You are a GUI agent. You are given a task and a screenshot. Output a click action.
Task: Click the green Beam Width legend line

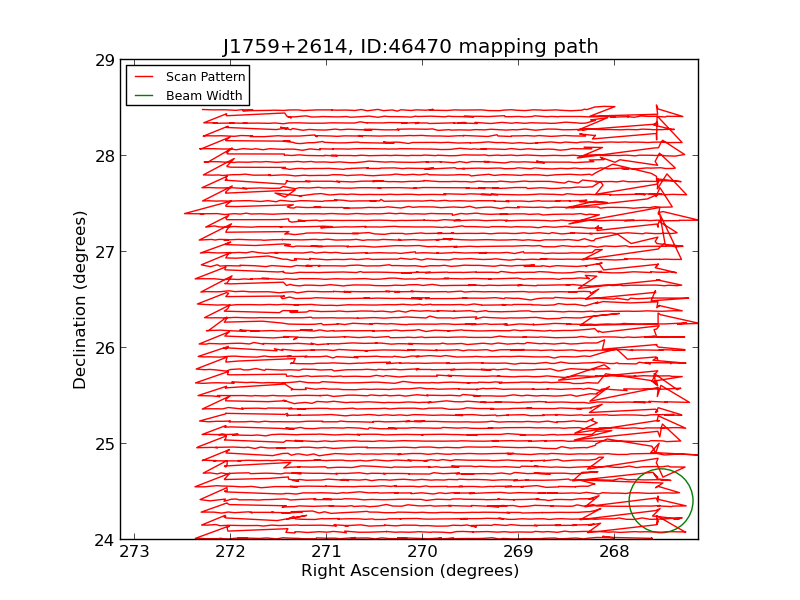click(144, 95)
